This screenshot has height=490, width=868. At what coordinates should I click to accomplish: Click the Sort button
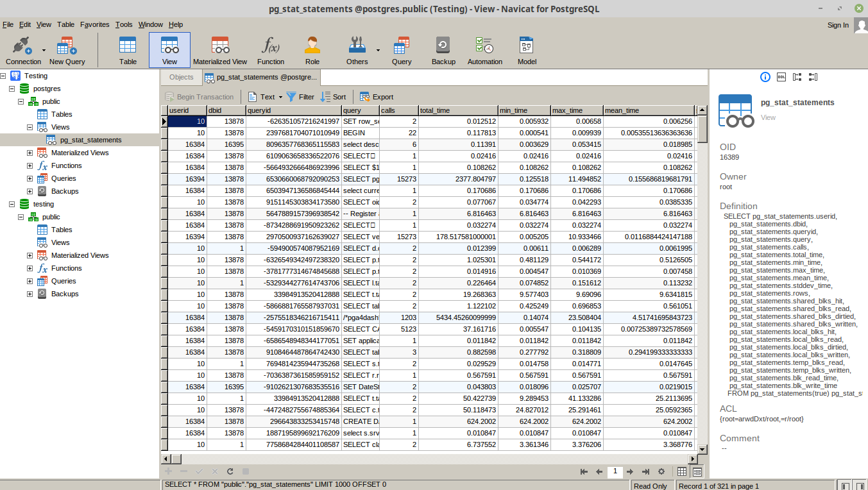tap(334, 97)
